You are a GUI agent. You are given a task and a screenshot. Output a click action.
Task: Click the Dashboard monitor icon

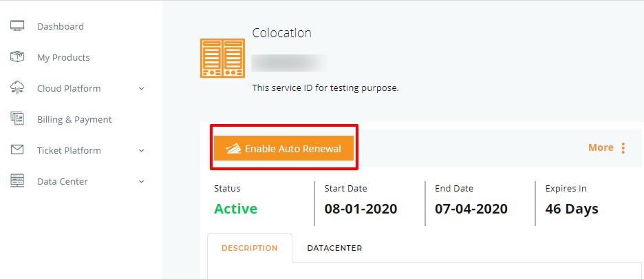17,25
